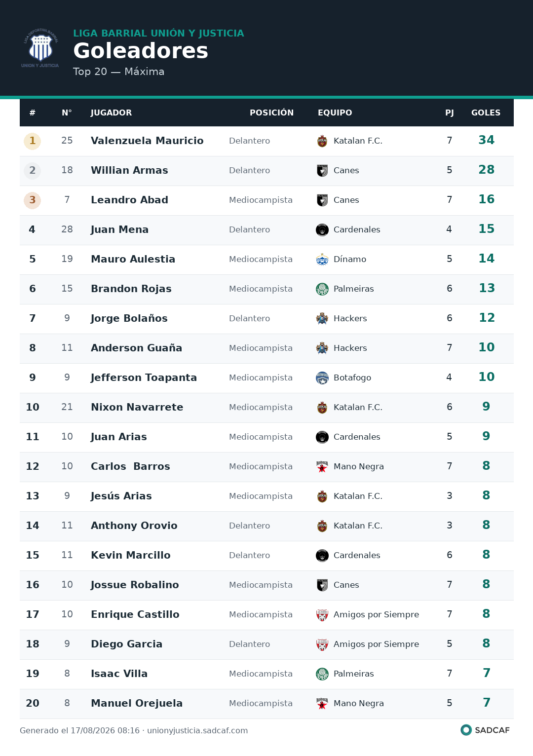533x756 pixels.
Task: Click Amigos por Siempre crest beside Enrique Castillo
Action: pos(322,615)
